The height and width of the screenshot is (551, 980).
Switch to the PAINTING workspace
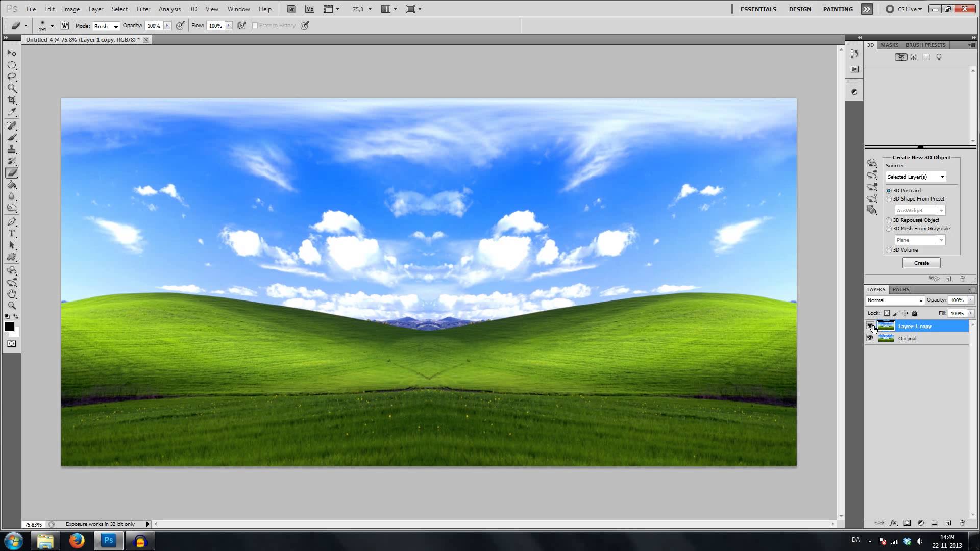(838, 9)
